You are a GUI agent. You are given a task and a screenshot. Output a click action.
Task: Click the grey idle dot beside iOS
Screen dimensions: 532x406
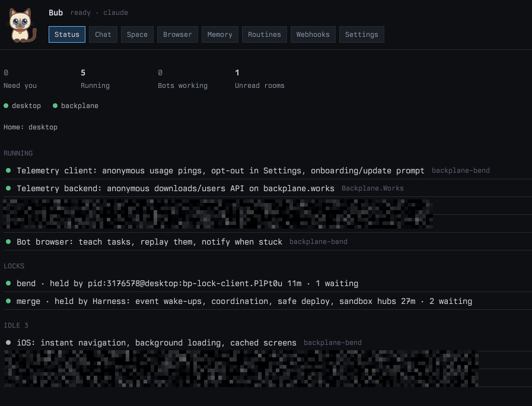click(8, 342)
